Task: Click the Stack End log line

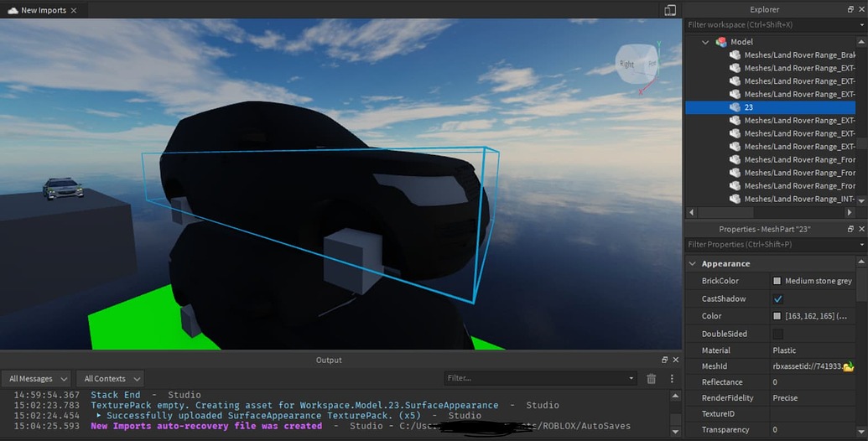Action: 107,395
